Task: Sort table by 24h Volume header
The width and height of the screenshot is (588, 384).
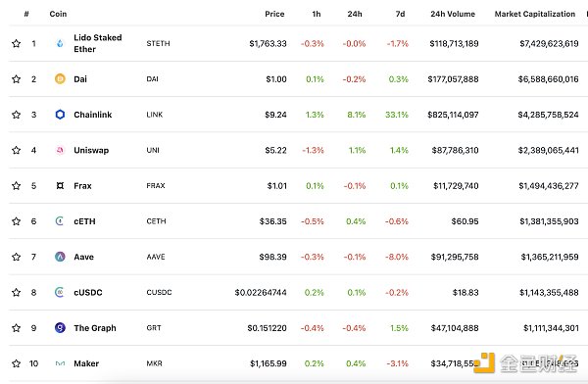Action: (453, 14)
